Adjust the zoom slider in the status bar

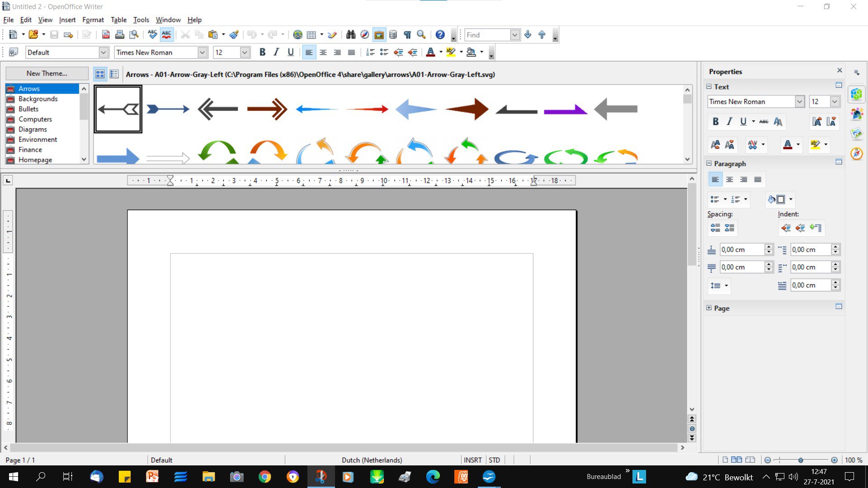(x=801, y=460)
